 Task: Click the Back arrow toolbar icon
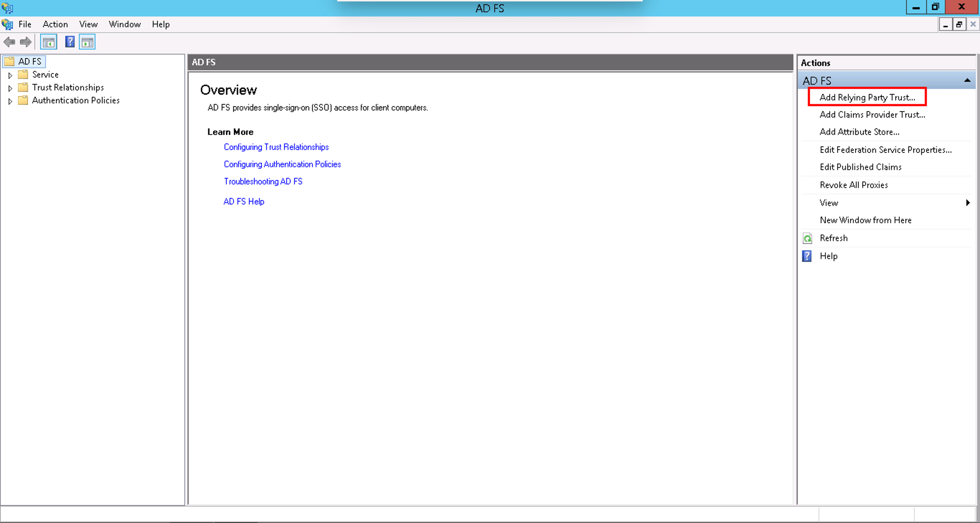click(9, 42)
